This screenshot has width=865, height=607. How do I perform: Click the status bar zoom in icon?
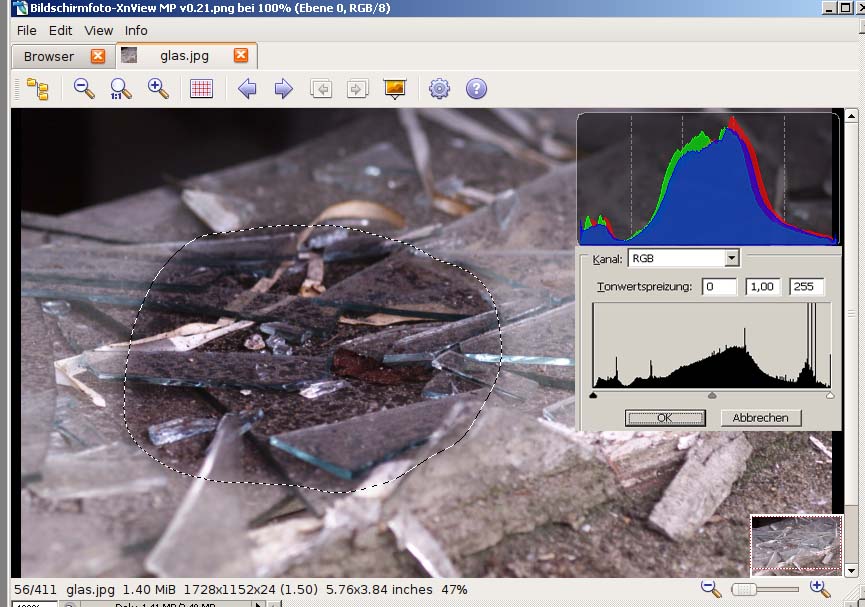click(x=820, y=589)
